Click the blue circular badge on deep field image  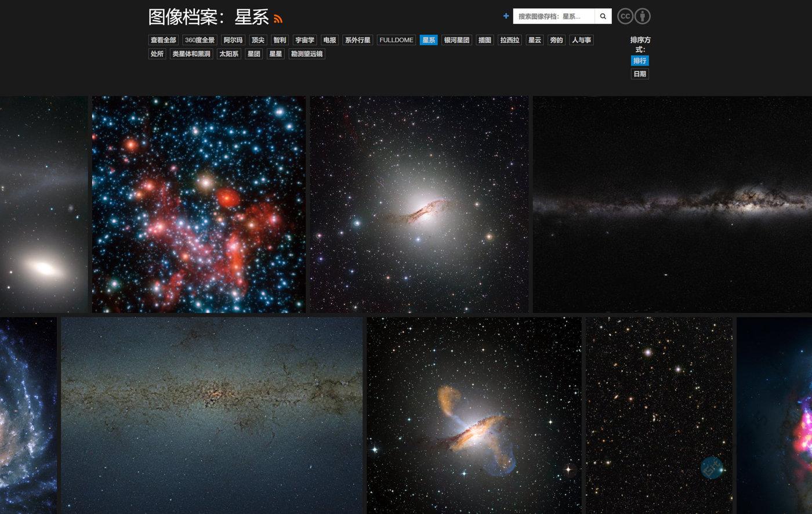pos(712,468)
